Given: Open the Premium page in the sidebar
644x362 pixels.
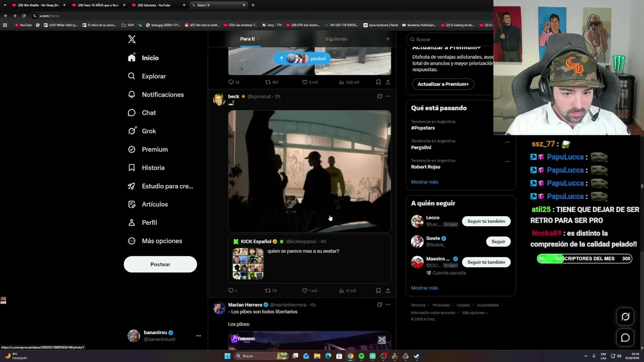Looking at the screenshot, I should [x=148, y=149].
